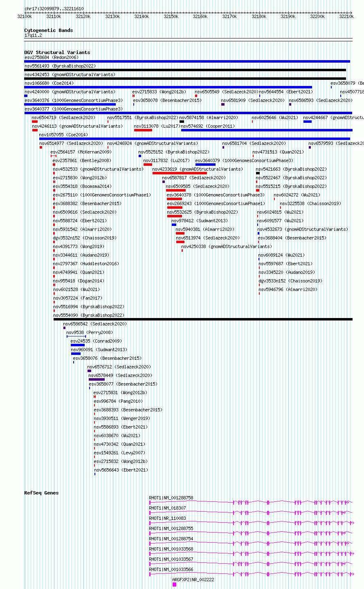364x589 pixels.
Task: Click the nsv4342453 gnomAD variant label
Action: coord(70,74)
